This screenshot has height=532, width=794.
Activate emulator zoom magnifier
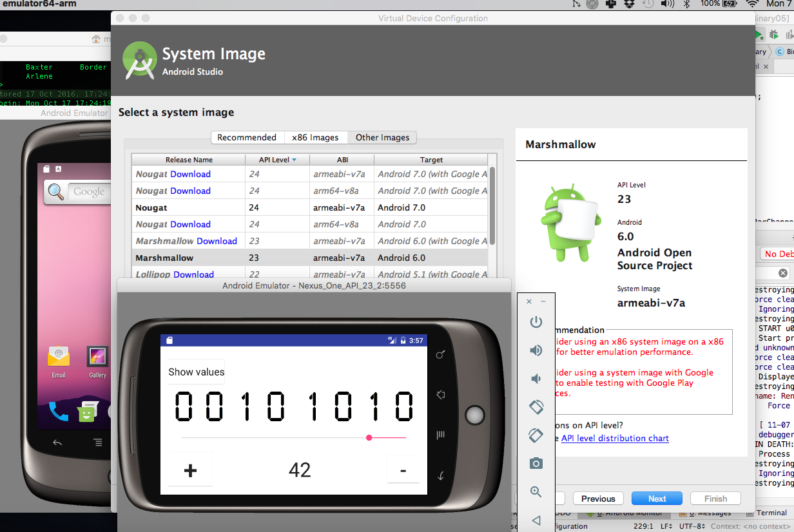(x=536, y=491)
